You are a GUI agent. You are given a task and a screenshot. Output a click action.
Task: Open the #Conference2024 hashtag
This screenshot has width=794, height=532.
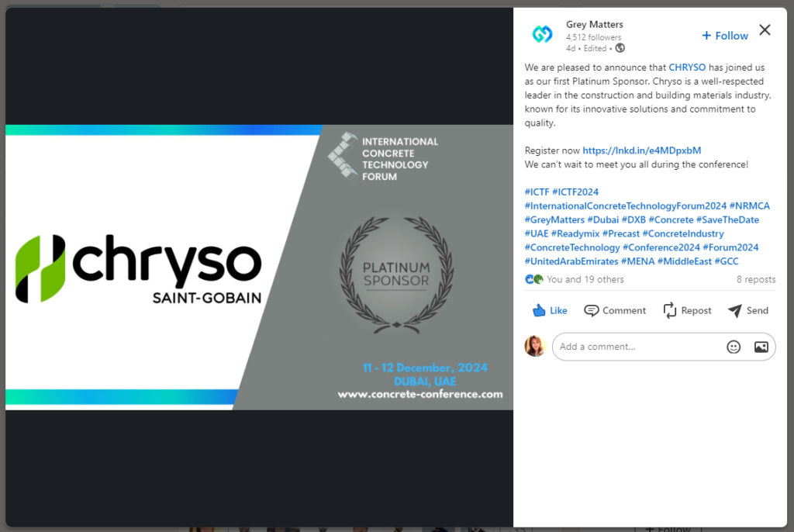tap(661, 247)
